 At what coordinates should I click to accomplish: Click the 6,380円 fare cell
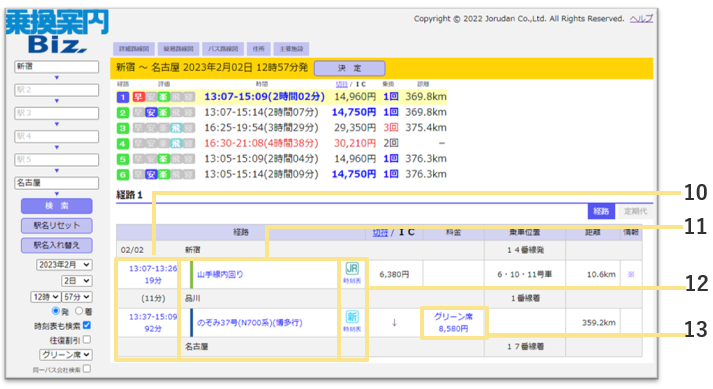394,274
